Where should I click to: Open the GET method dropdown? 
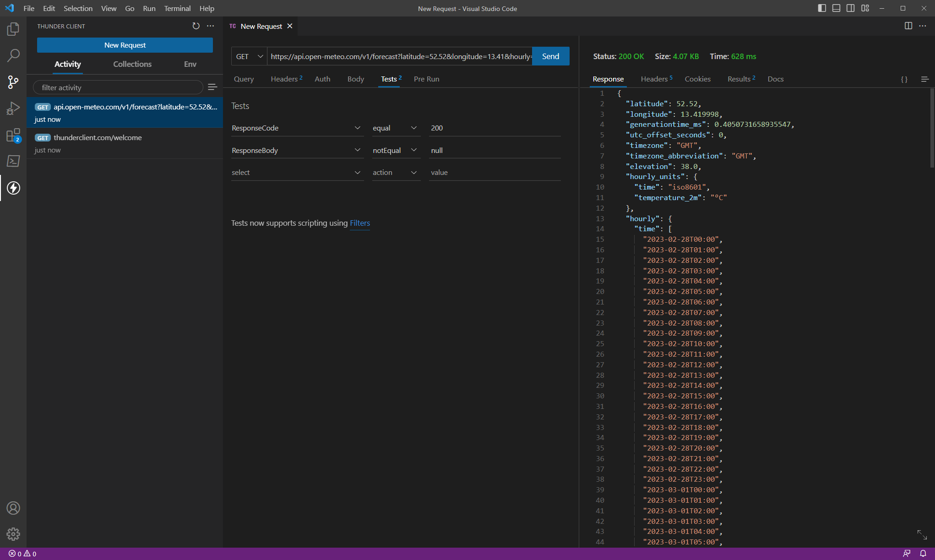click(x=249, y=56)
